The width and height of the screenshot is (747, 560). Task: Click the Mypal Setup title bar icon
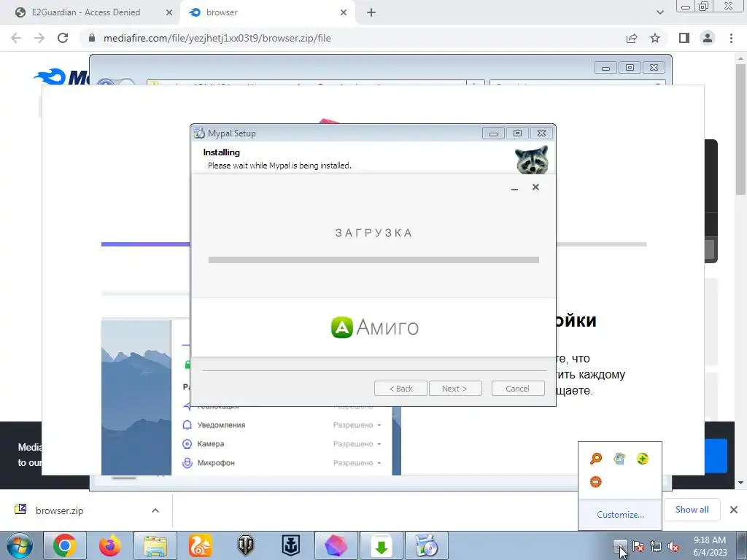point(199,133)
